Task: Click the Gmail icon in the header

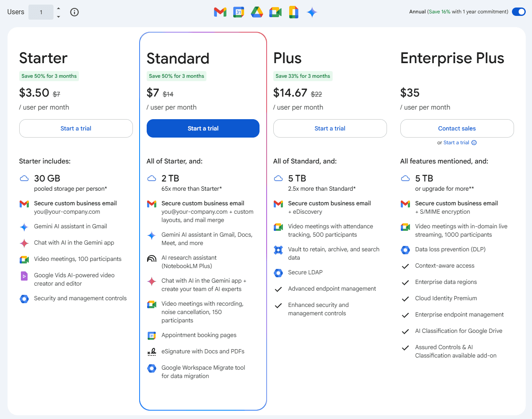Action: (220, 12)
